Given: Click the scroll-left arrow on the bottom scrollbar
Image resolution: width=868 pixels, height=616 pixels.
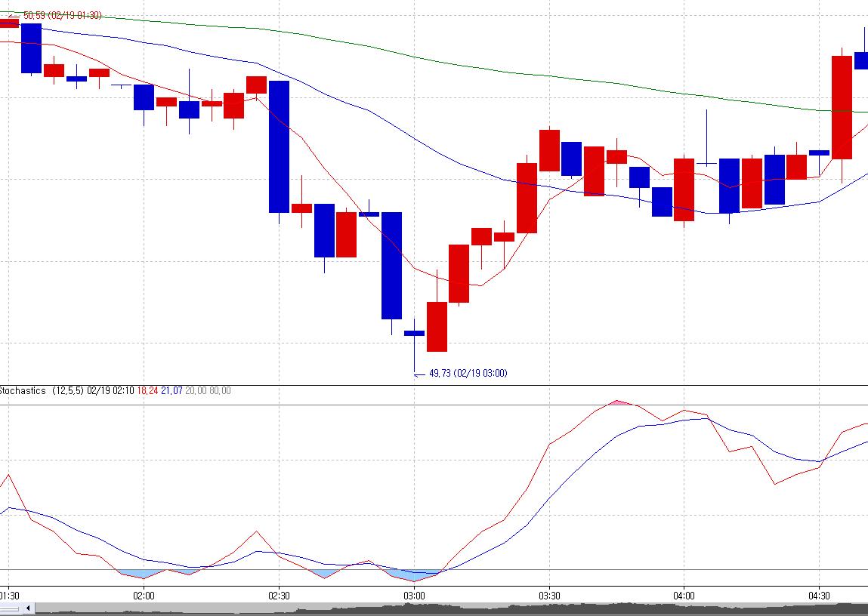Looking at the screenshot, I should tap(28, 608).
